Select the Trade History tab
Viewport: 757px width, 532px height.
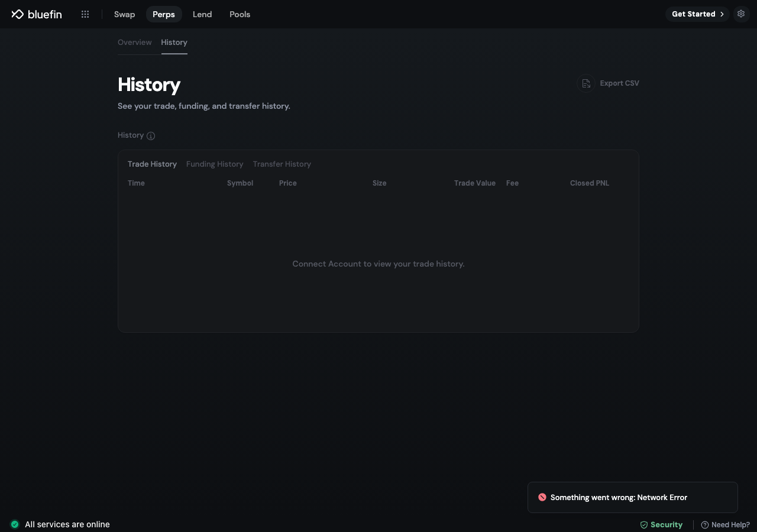(x=152, y=164)
